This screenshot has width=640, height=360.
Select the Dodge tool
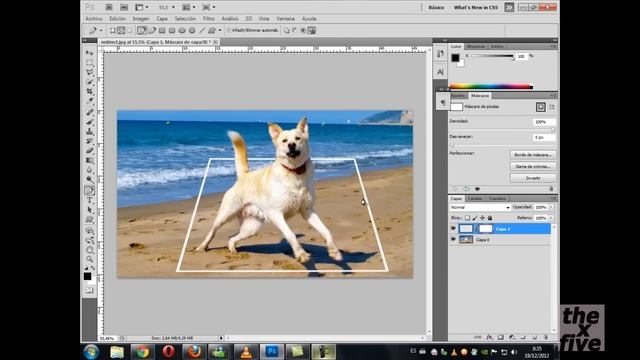click(89, 180)
